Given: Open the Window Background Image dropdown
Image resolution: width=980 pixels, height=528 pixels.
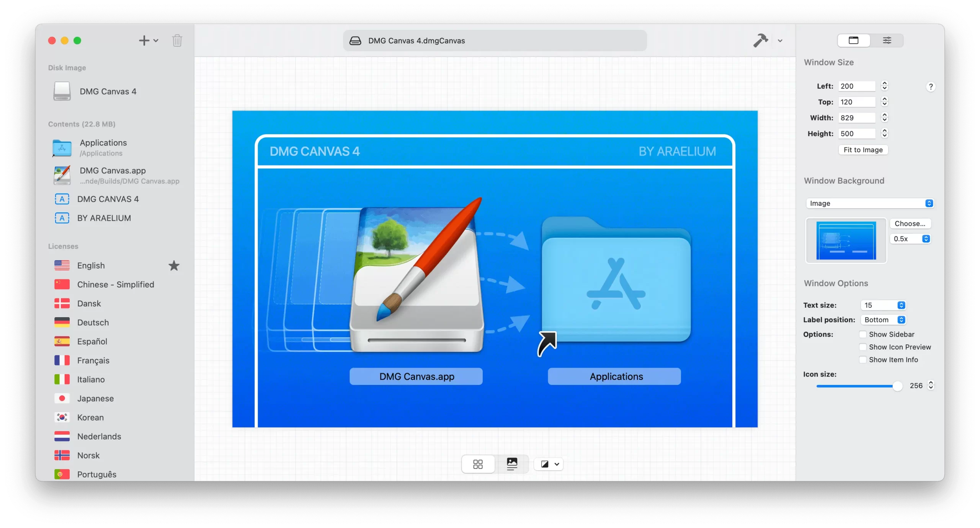Looking at the screenshot, I should [870, 203].
